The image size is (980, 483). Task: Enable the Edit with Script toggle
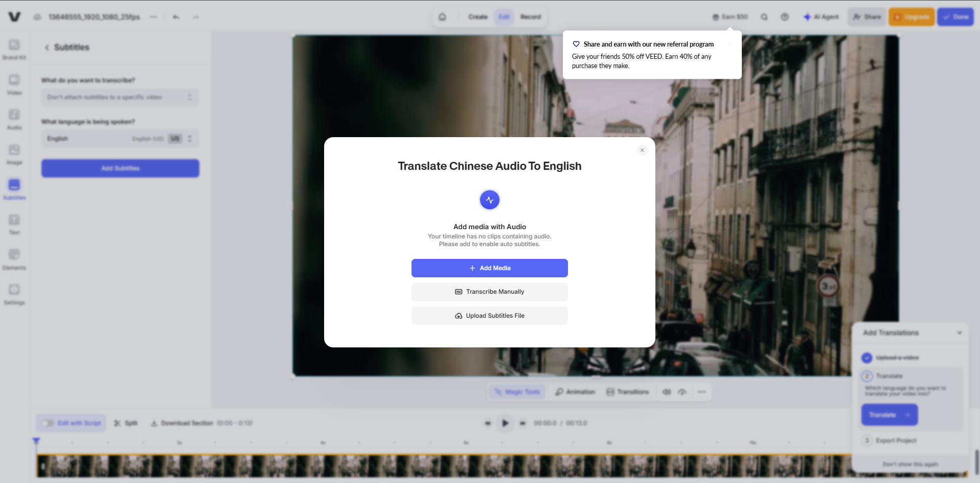point(48,423)
